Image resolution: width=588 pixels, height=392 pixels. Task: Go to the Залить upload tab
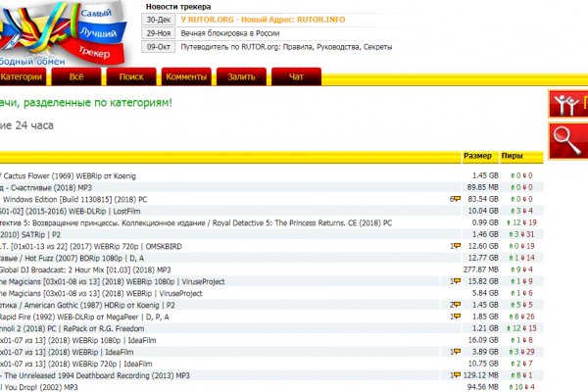click(x=241, y=76)
